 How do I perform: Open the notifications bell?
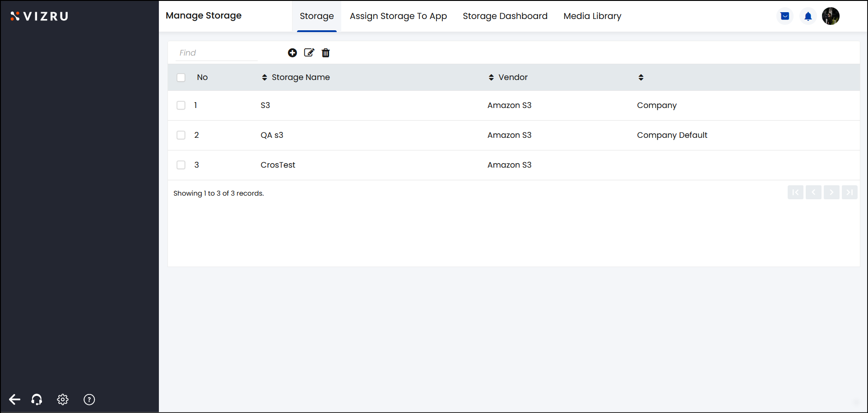click(x=808, y=16)
